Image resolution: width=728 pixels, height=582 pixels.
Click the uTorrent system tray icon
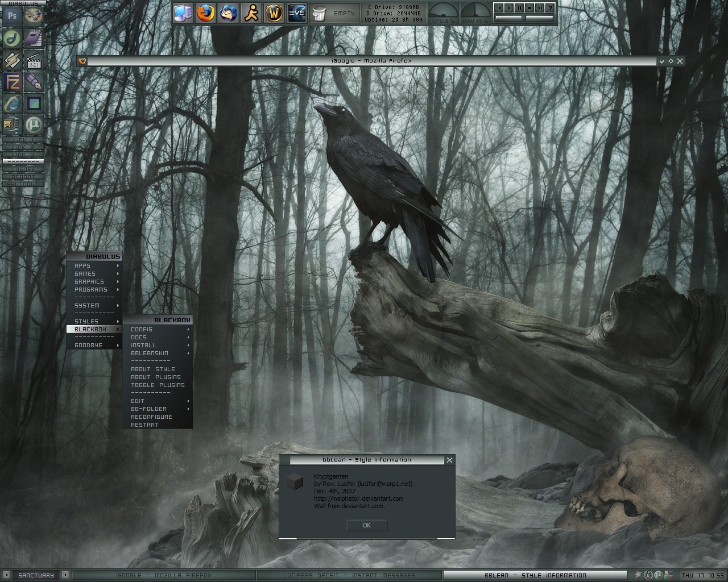click(x=657, y=575)
